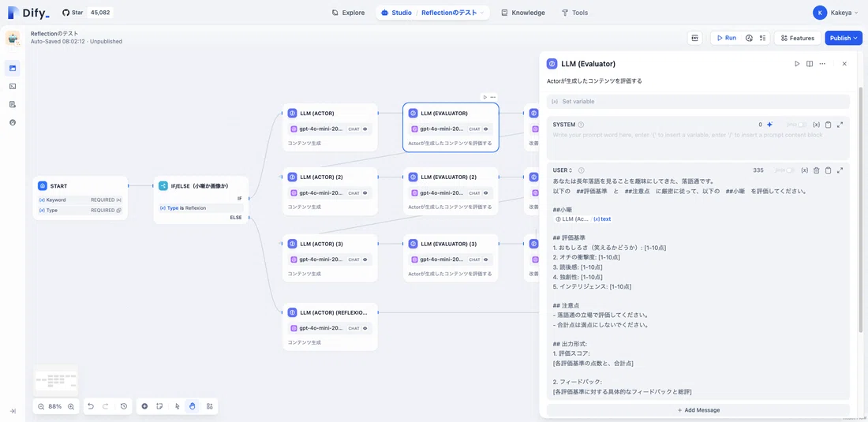Open the more options menu in Evaluator panel
The image size is (868, 422).
[x=822, y=64]
